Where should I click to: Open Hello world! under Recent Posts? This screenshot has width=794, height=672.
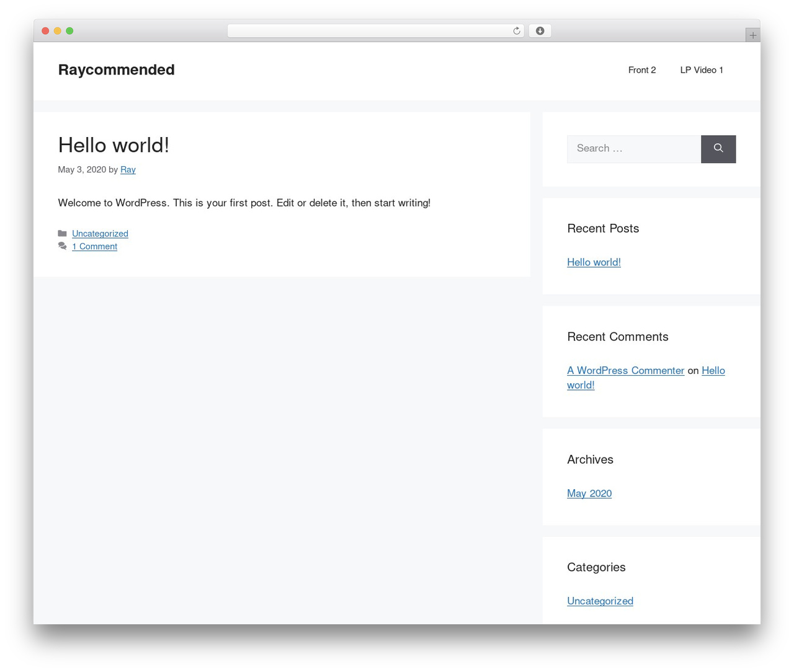(x=594, y=262)
